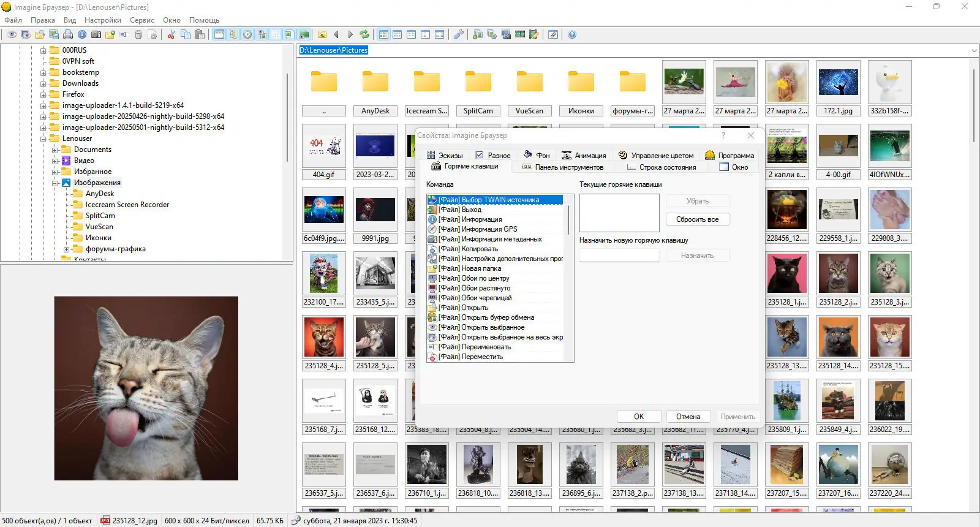Click the blue help question mark icon

(x=572, y=34)
